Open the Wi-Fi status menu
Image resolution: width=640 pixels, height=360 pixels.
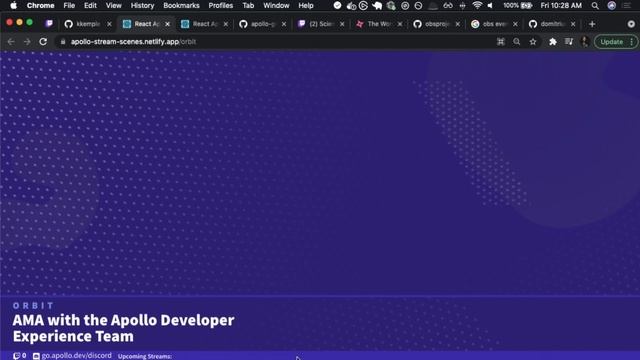click(477, 5)
